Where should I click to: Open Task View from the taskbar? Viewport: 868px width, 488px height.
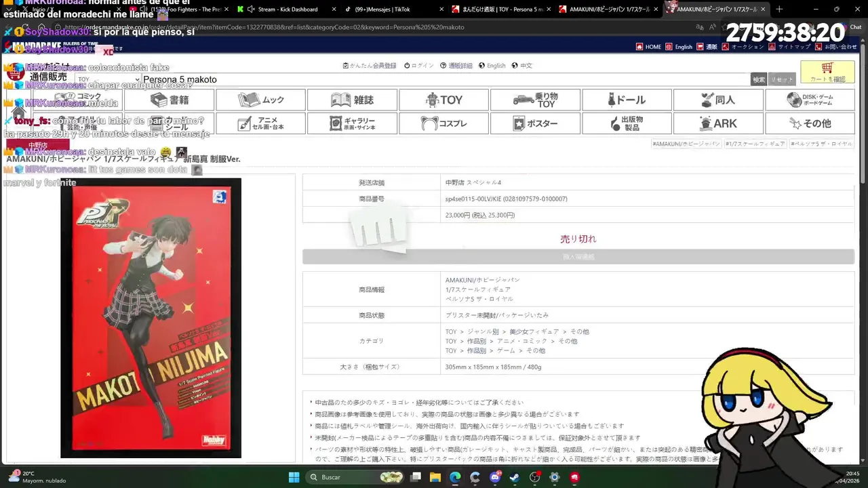416,477
